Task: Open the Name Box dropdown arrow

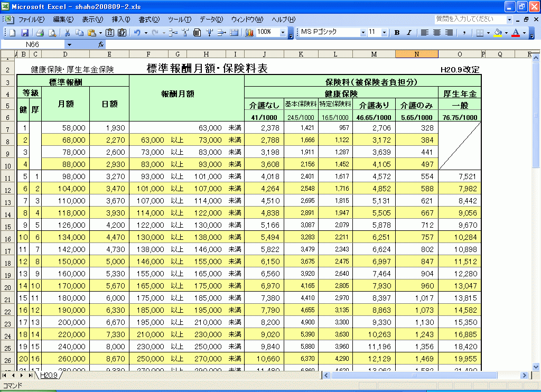Action: tap(69, 44)
